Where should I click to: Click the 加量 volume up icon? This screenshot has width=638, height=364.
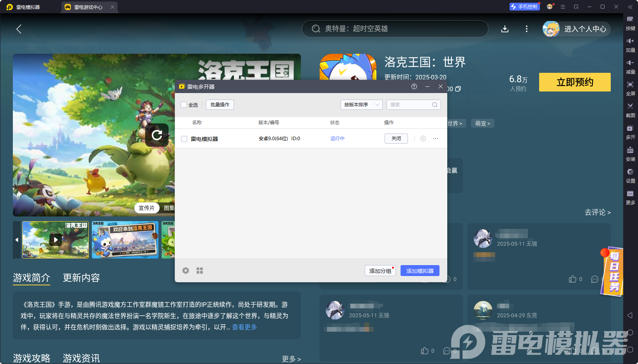[631, 45]
